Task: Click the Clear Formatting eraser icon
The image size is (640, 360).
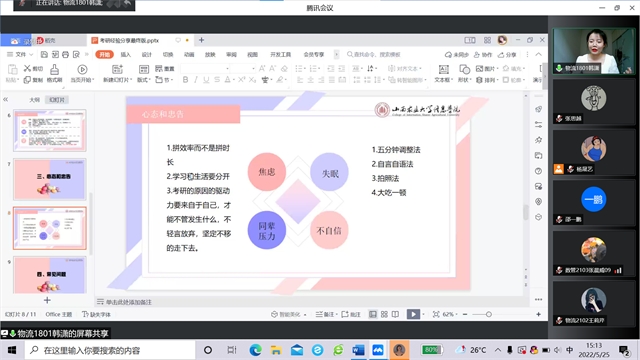Action: click(x=284, y=68)
